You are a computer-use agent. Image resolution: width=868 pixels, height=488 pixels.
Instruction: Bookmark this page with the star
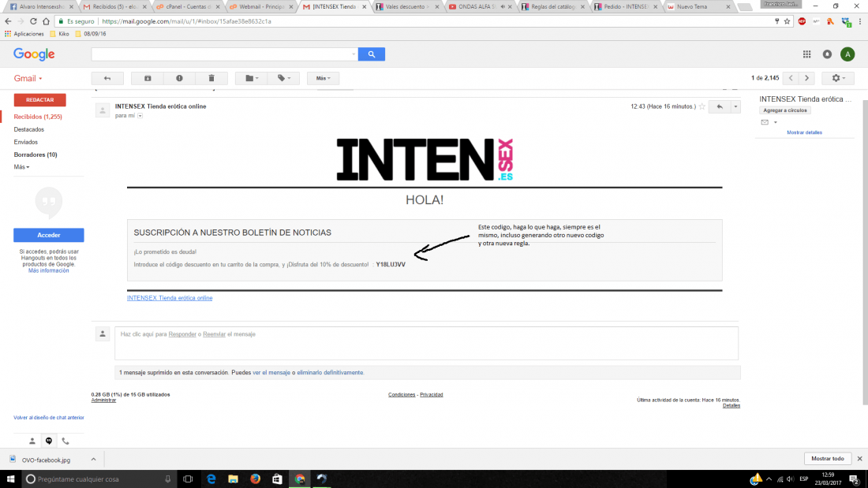click(x=787, y=21)
